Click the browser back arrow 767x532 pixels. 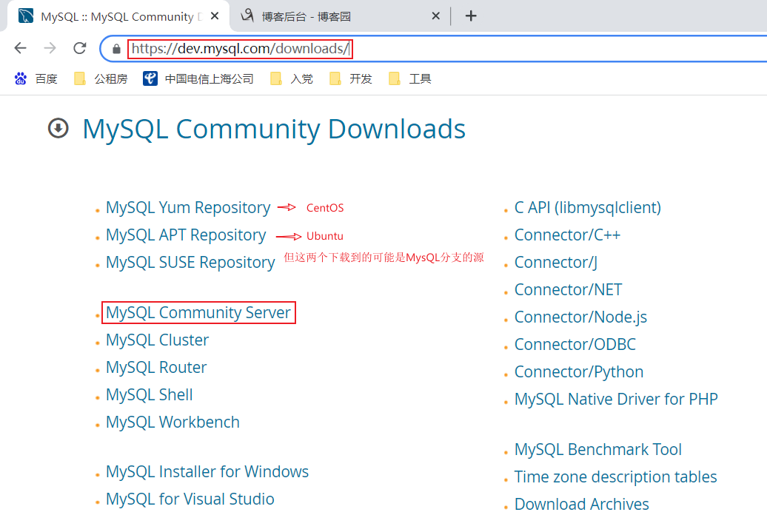pos(21,48)
